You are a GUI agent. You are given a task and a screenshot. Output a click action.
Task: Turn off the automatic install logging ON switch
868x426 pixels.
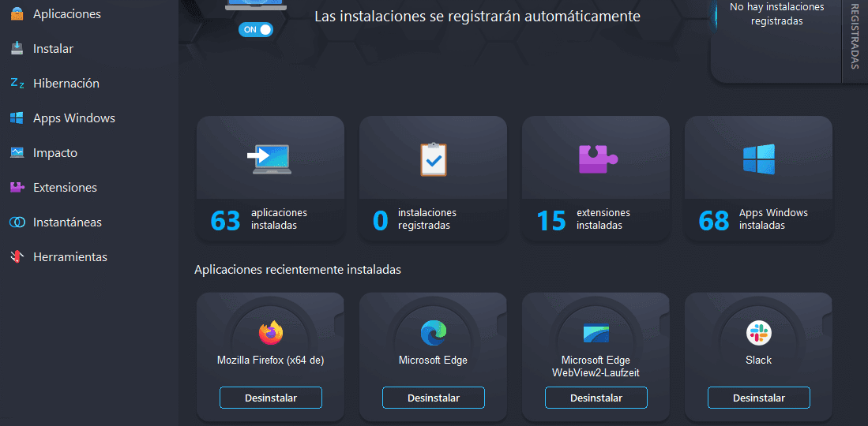256,29
